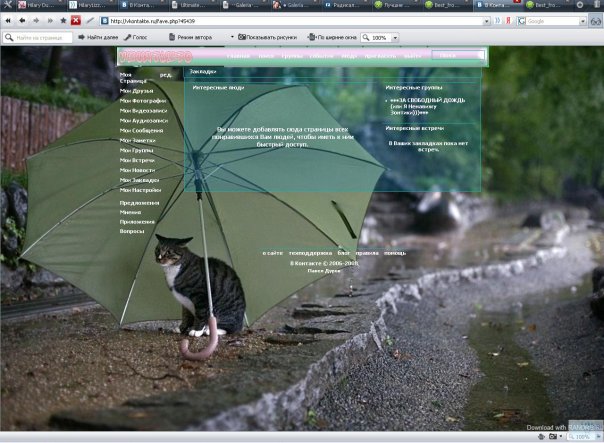Image resolution: width=604 pixels, height=443 pixels.
Task: Open 'Мои Настройки' in sidebar
Action: click(140, 190)
